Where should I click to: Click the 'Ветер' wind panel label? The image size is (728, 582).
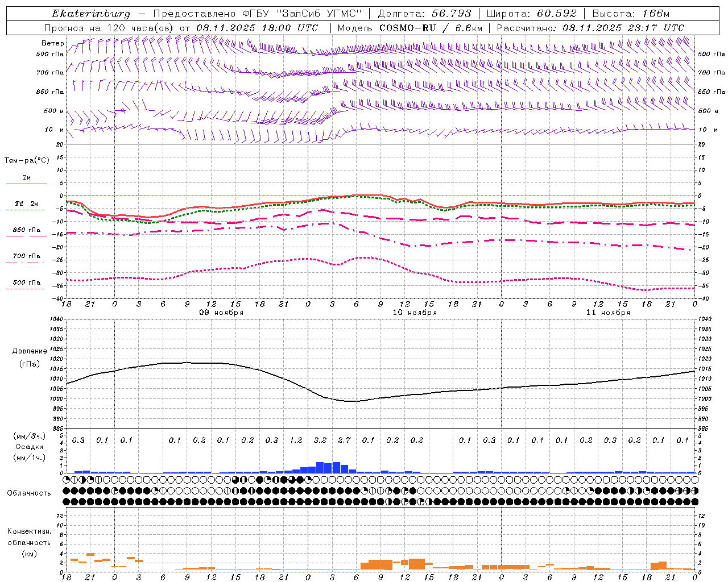(52, 43)
